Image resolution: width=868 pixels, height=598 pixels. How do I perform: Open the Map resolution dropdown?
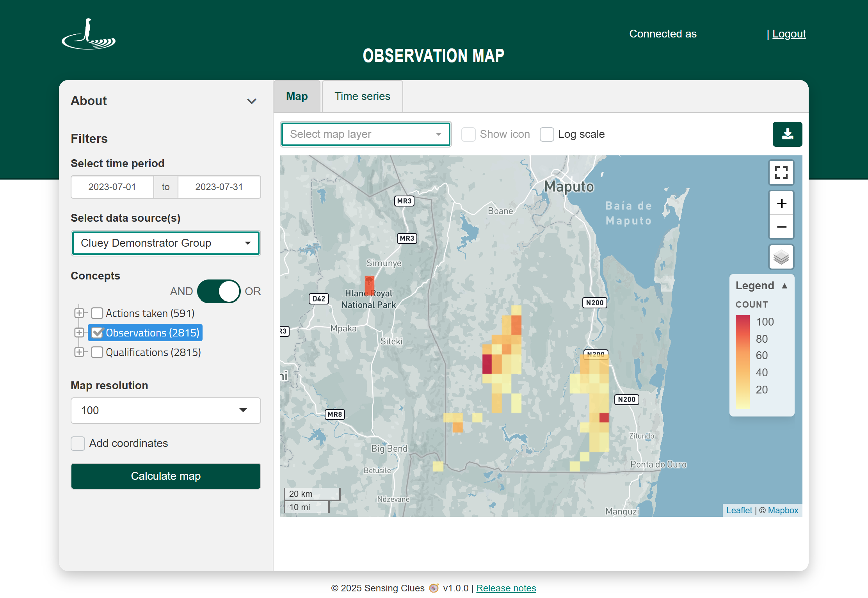pos(166,411)
